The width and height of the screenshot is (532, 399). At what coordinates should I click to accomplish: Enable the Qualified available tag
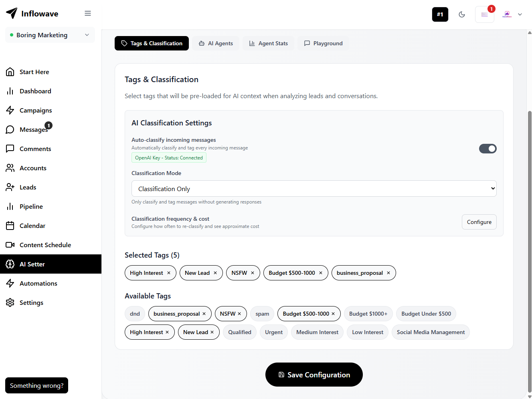[x=239, y=332]
